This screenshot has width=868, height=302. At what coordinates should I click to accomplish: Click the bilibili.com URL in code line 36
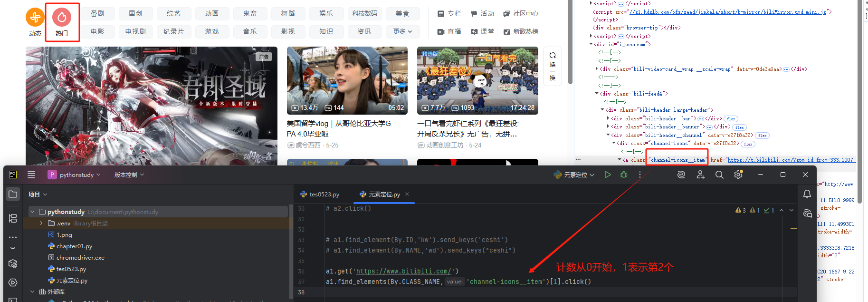[404, 271]
